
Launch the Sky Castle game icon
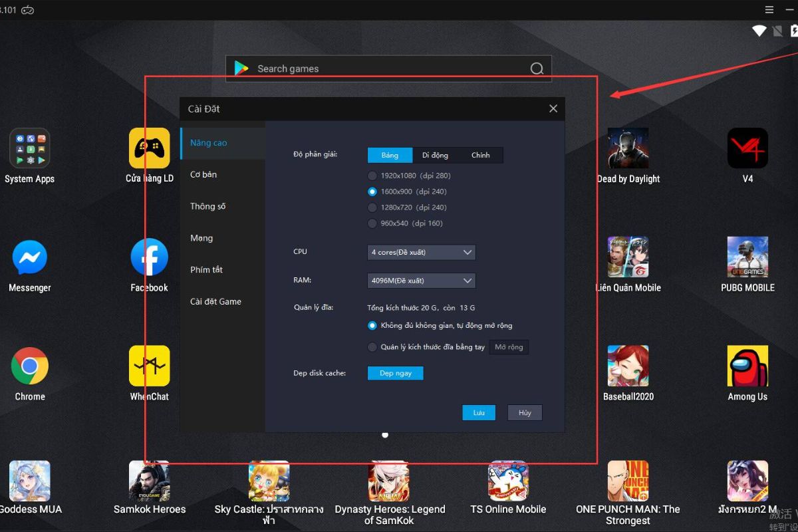click(269, 481)
